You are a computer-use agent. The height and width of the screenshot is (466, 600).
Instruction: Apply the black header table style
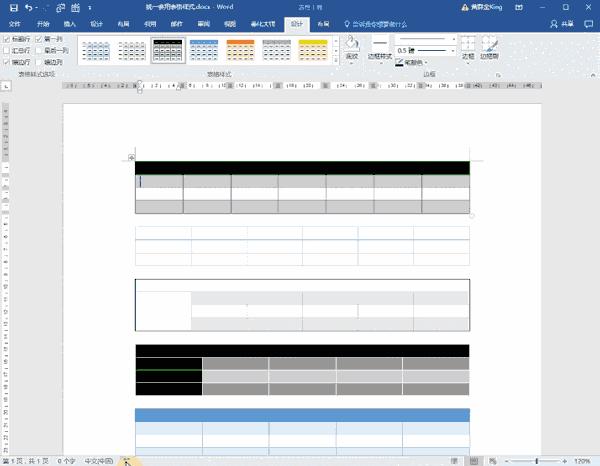click(x=168, y=51)
